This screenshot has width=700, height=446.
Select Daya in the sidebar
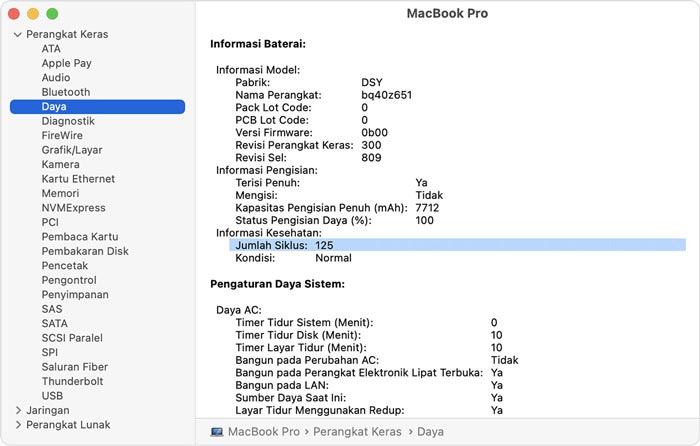tap(54, 106)
